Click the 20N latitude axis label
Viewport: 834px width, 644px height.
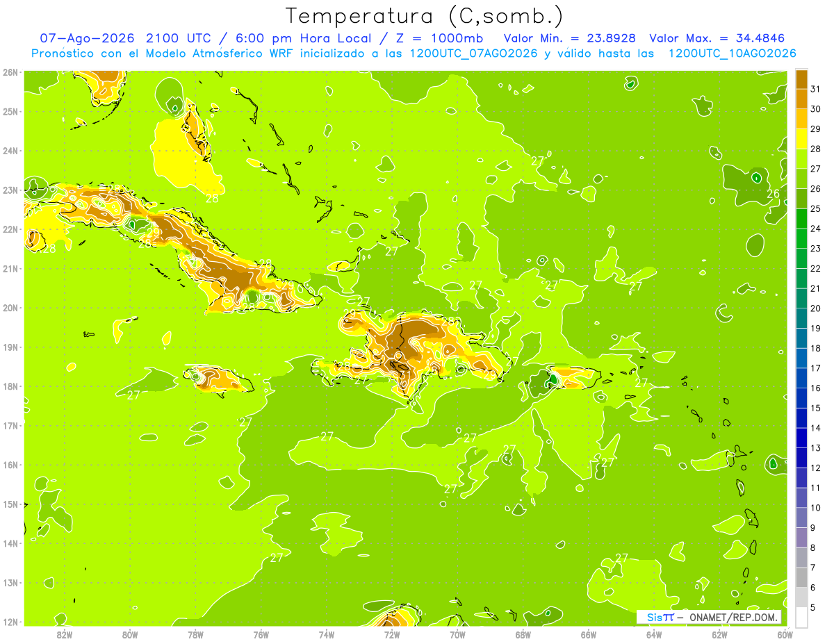10,308
